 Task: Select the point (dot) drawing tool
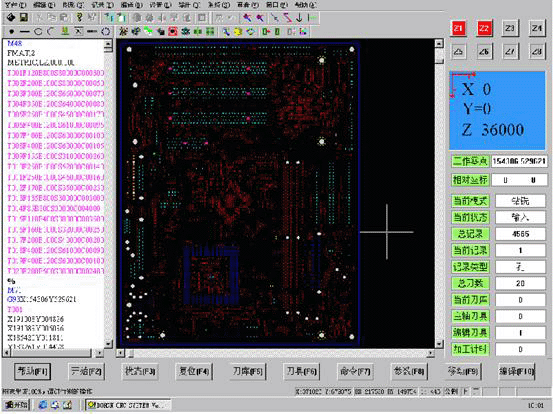[x=12, y=32]
